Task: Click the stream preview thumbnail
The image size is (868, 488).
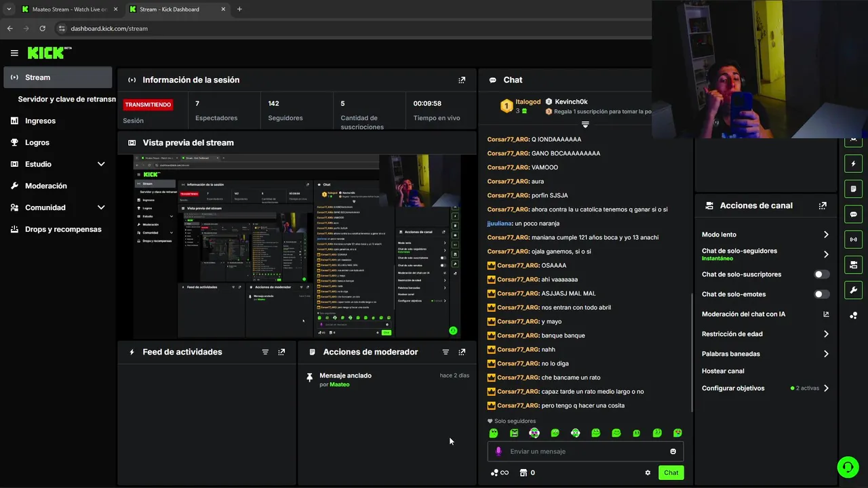Action: (x=297, y=247)
